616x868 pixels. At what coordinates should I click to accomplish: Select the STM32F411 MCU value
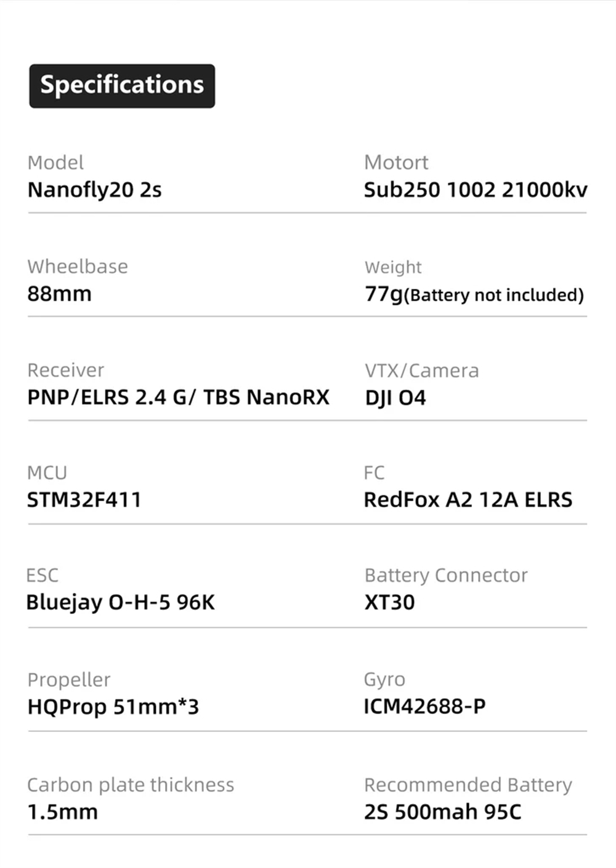(x=84, y=499)
